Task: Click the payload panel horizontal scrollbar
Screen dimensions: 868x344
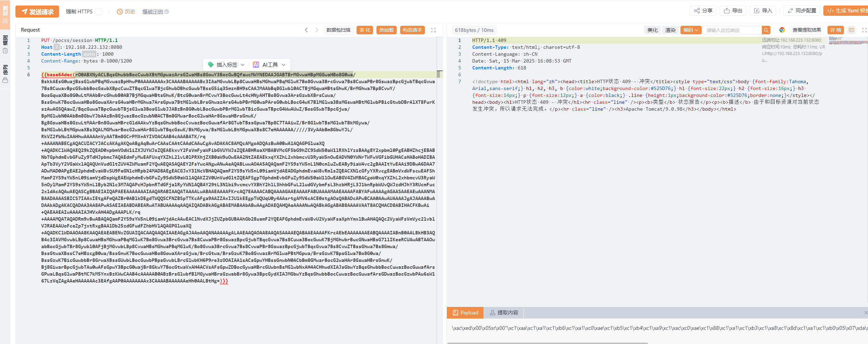Action: (x=547, y=343)
